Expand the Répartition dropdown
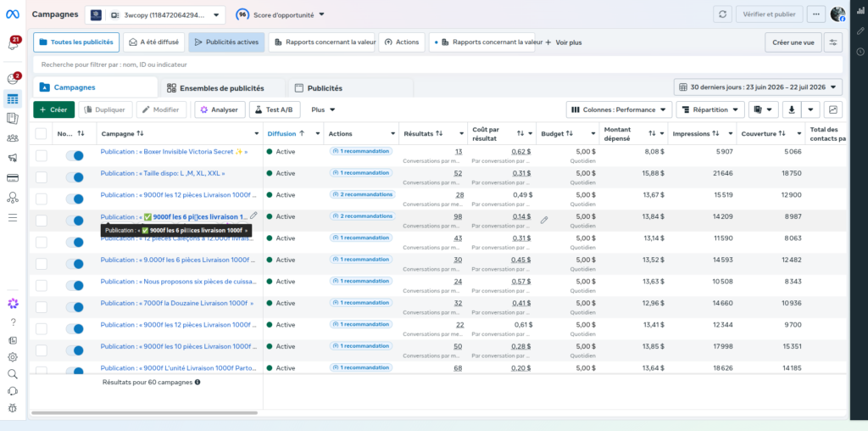 (x=710, y=109)
